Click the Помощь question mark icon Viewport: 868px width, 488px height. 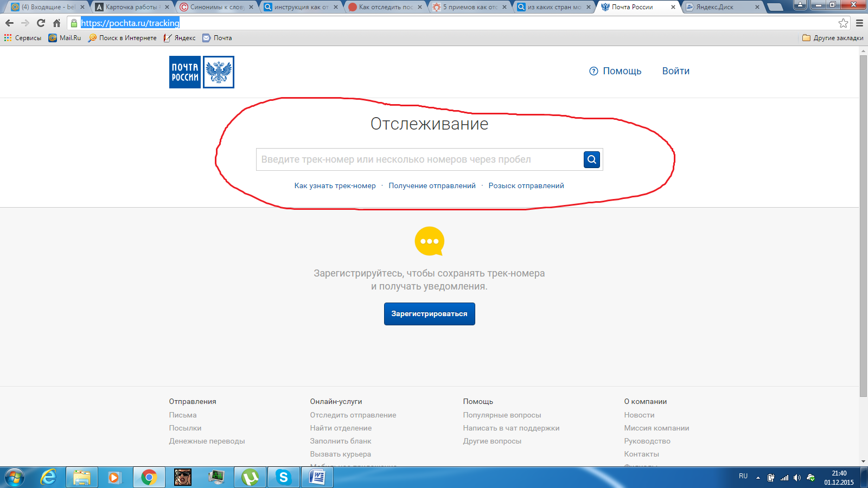coord(593,71)
